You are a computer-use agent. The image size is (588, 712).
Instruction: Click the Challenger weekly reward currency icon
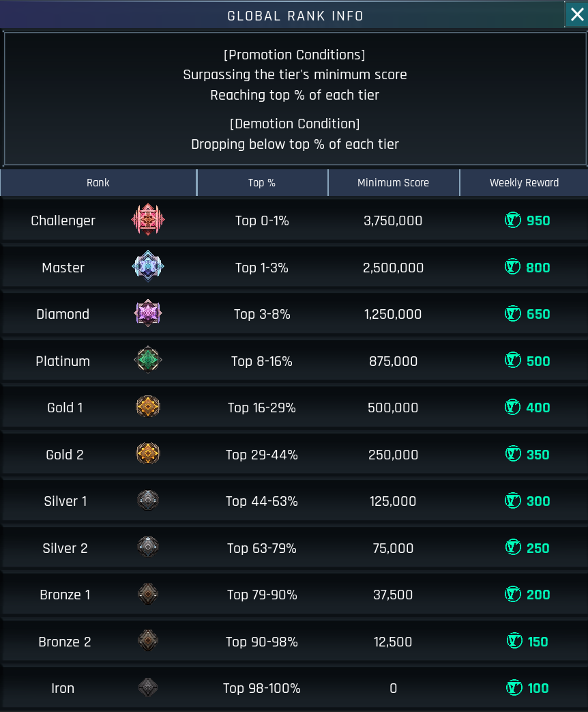click(513, 220)
